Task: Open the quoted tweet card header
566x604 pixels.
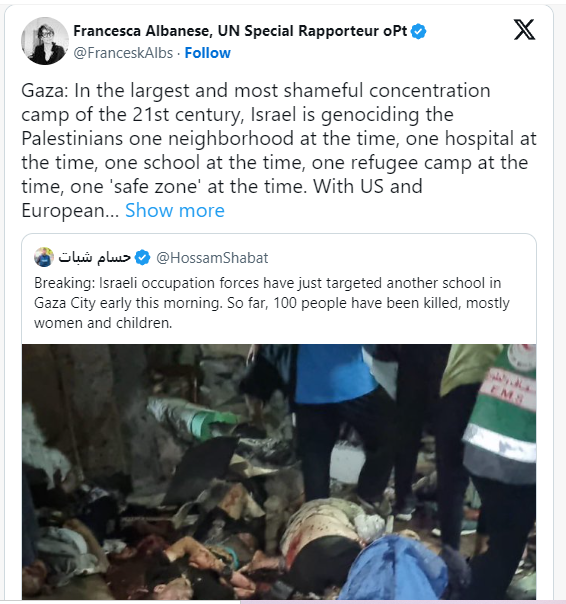Action: [x=151, y=258]
